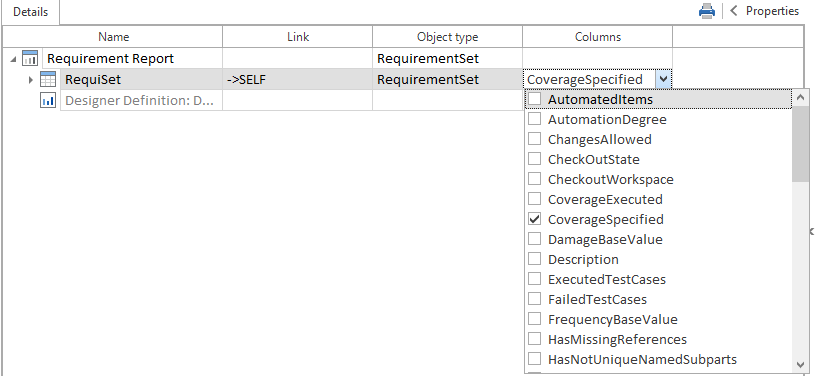Click the dropdown list scroll-down arrow
817x376 pixels.
click(800, 365)
